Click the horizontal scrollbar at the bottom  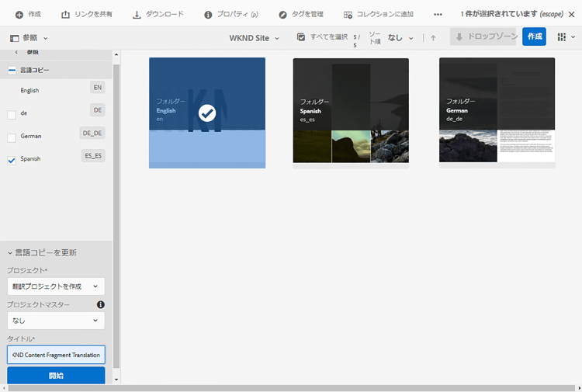[x=291, y=388]
